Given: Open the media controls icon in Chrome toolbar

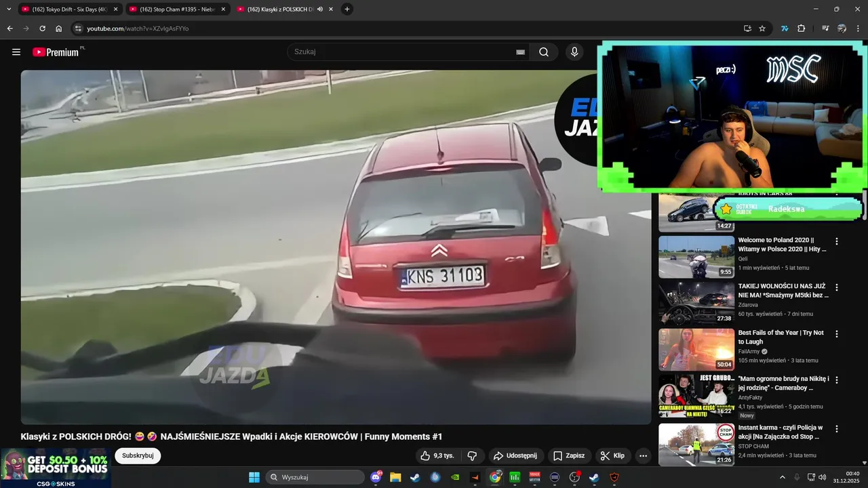Looking at the screenshot, I should pyautogui.click(x=825, y=28).
